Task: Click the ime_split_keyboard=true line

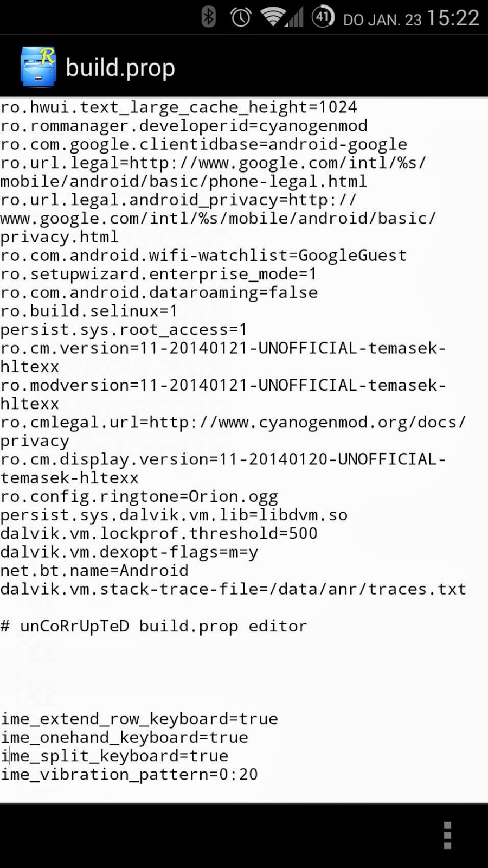Action: 114,756
